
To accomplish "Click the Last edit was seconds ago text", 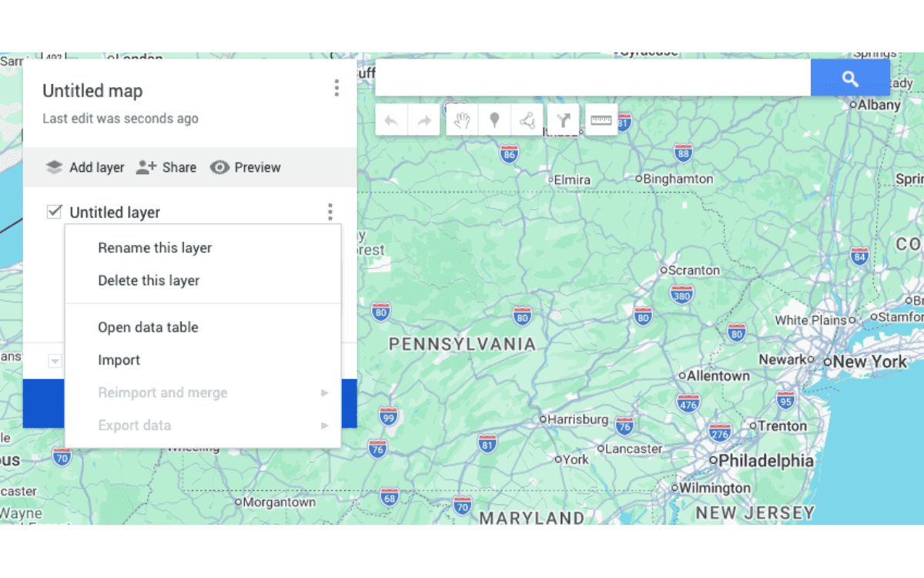I will pyautogui.click(x=120, y=119).
